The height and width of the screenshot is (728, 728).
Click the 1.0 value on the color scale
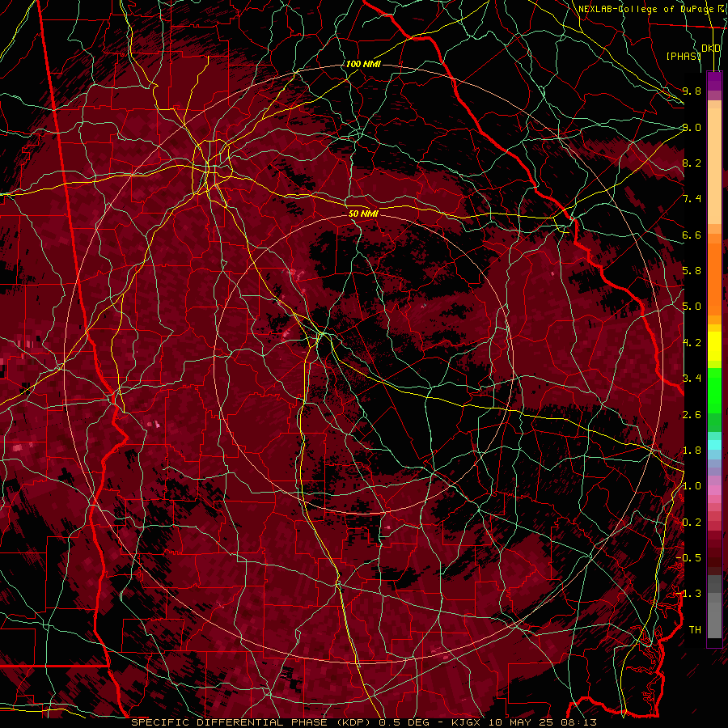pos(692,486)
